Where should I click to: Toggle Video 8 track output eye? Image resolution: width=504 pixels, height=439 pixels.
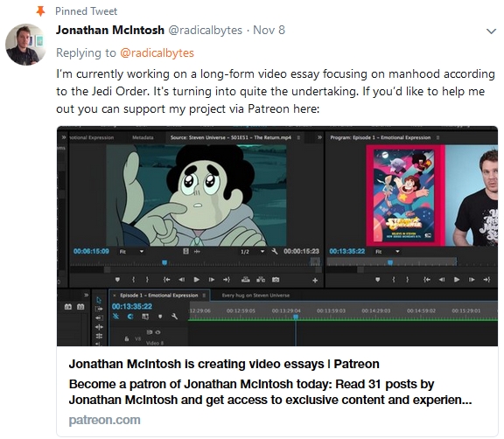click(x=157, y=332)
